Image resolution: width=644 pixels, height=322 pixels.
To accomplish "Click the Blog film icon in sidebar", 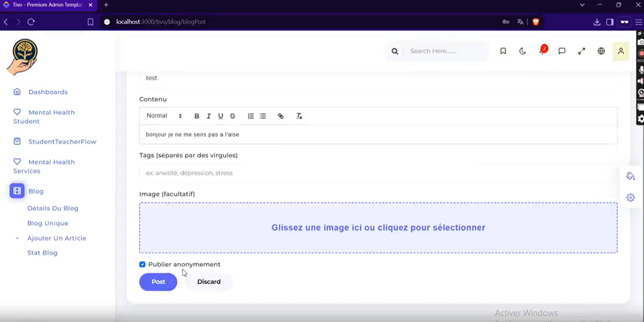I will (17, 191).
